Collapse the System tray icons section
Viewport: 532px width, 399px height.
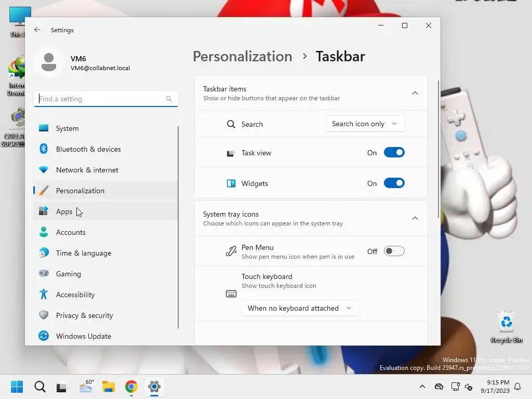[415, 218]
